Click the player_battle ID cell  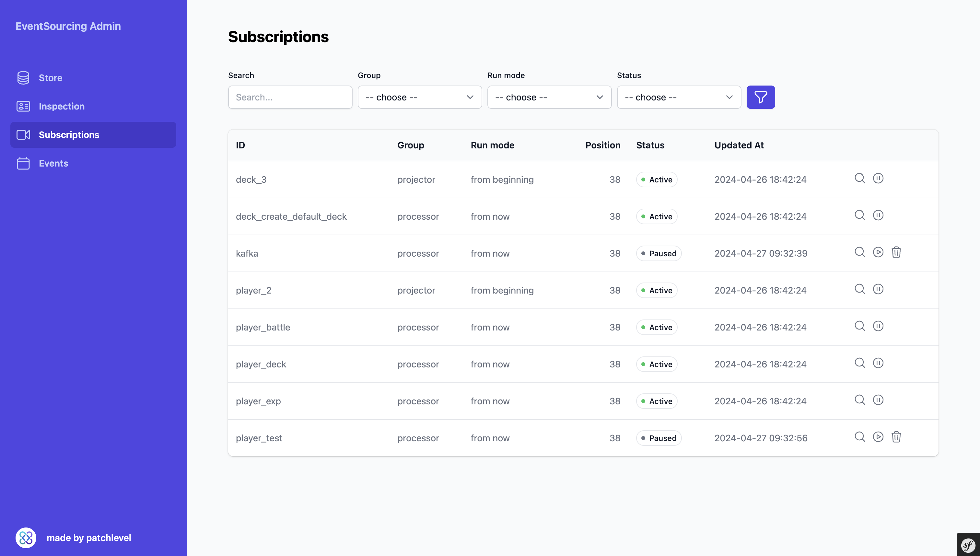coord(263,327)
